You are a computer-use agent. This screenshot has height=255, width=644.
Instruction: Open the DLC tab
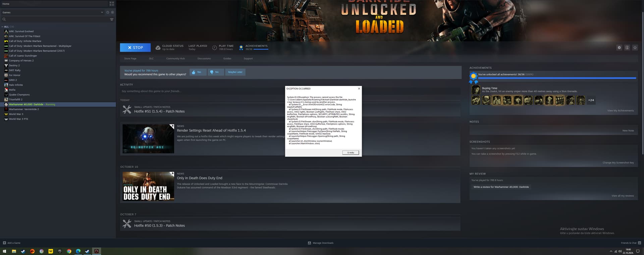click(151, 58)
